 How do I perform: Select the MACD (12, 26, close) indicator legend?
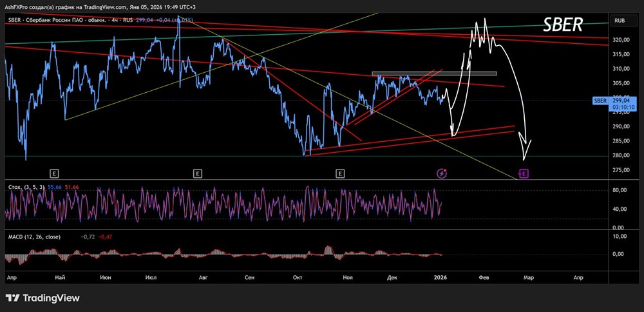coord(35,237)
